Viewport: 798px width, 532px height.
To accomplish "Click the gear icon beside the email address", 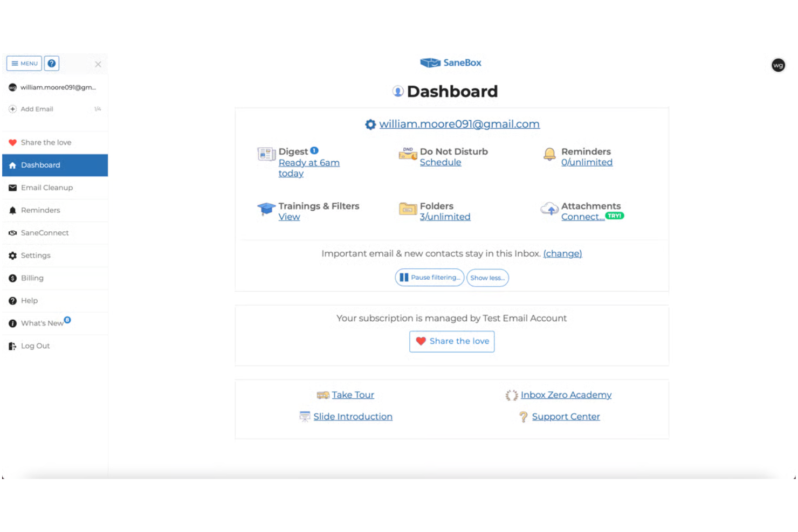I will coord(370,124).
